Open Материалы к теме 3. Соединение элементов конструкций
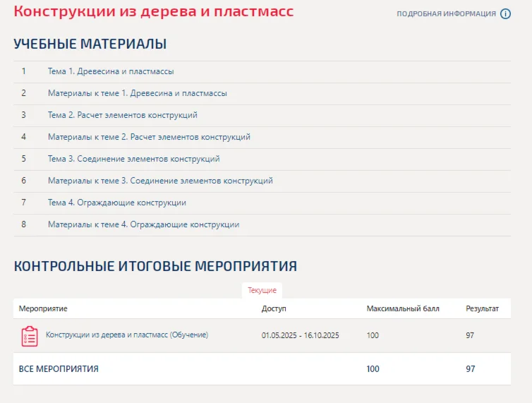The height and width of the screenshot is (403, 532). 160,181
